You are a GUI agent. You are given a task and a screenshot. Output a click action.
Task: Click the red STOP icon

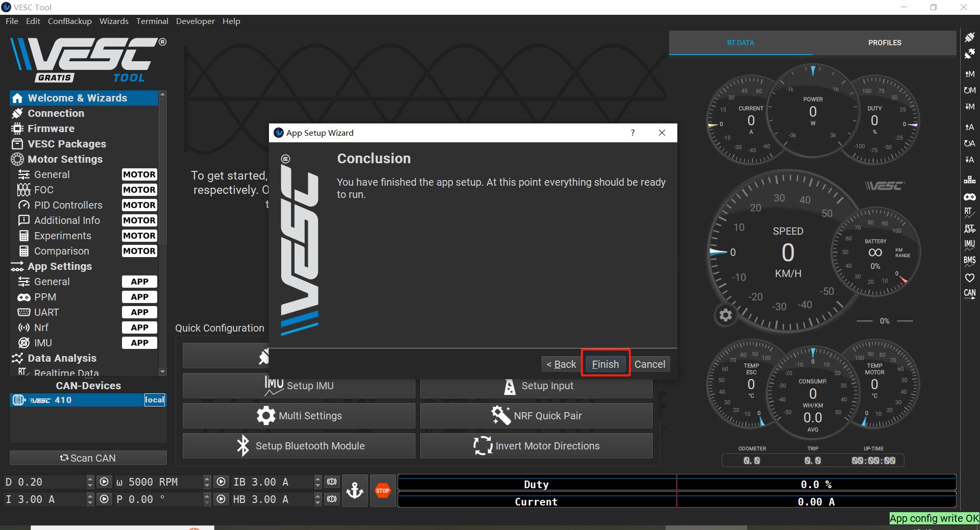383,491
